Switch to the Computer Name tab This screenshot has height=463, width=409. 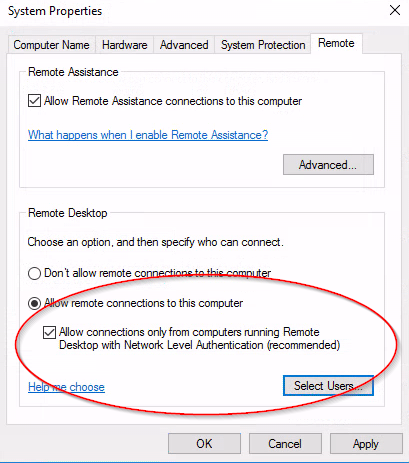coord(52,45)
